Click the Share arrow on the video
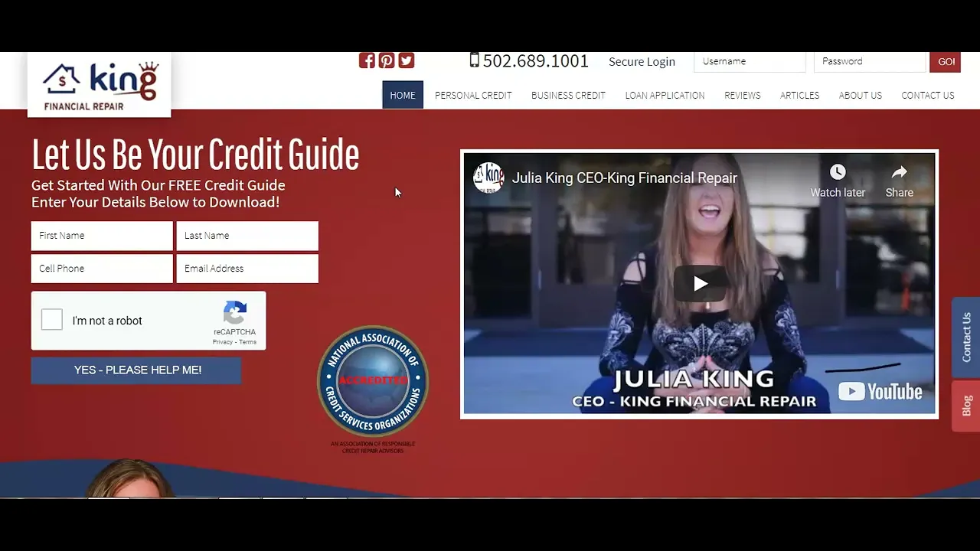 click(x=900, y=172)
